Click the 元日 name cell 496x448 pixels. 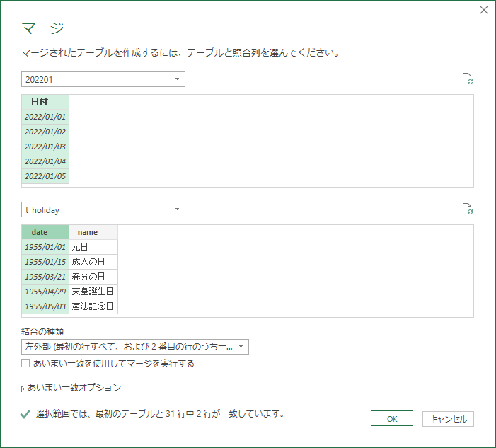[93, 247]
